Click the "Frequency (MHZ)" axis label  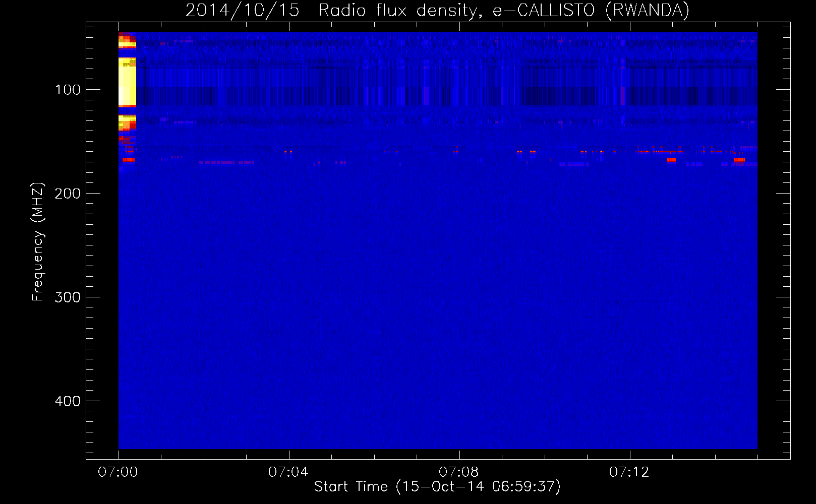(x=38, y=241)
